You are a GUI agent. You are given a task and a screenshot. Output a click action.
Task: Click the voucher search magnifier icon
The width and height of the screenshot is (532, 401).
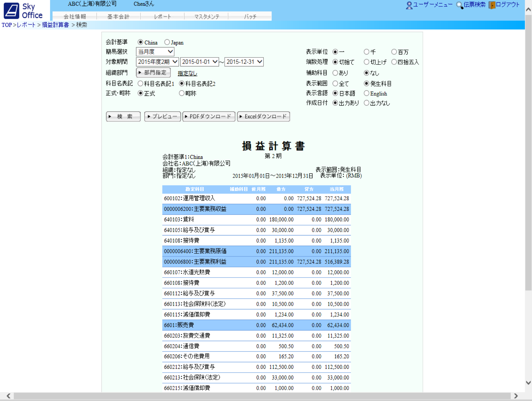[459, 5]
